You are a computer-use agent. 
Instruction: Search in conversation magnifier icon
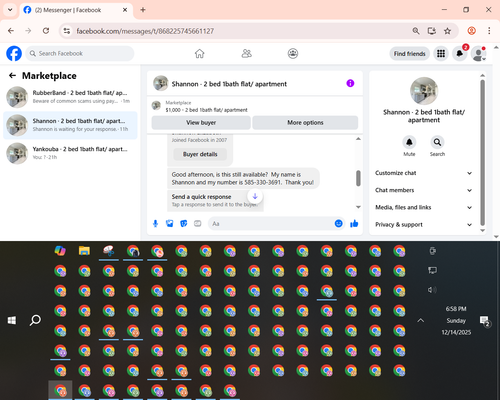tap(437, 142)
